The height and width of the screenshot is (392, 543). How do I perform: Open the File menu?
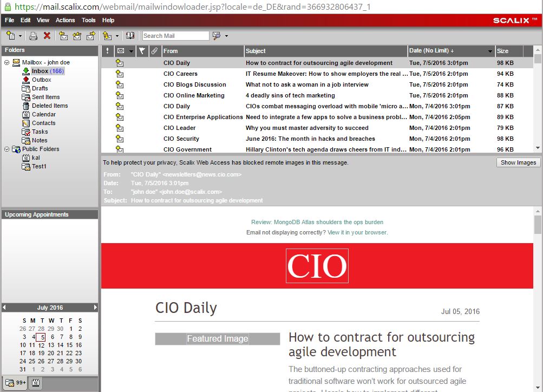pos(9,20)
